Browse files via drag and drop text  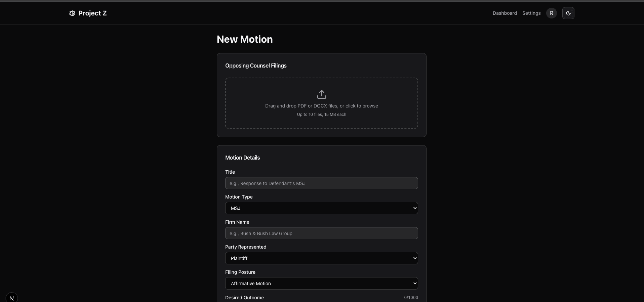(x=322, y=106)
